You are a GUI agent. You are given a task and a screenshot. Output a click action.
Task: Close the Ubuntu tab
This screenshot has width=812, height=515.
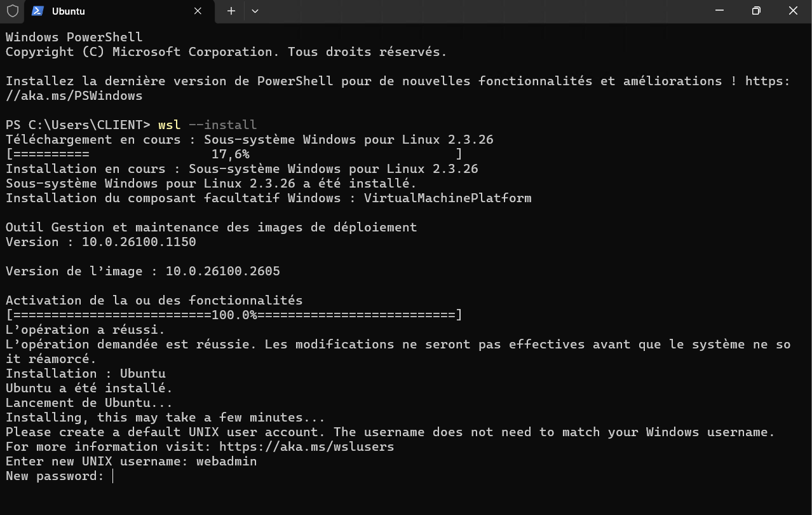tap(198, 11)
